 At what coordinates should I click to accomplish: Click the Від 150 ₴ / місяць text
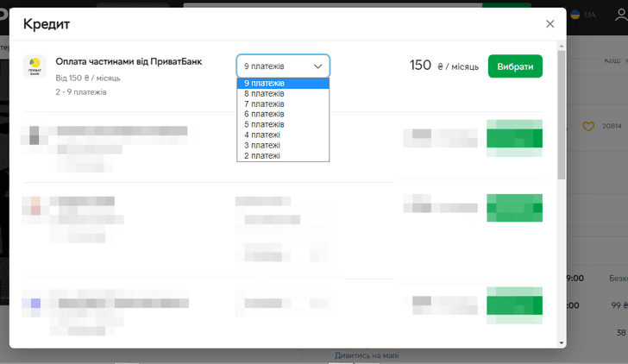click(x=88, y=78)
